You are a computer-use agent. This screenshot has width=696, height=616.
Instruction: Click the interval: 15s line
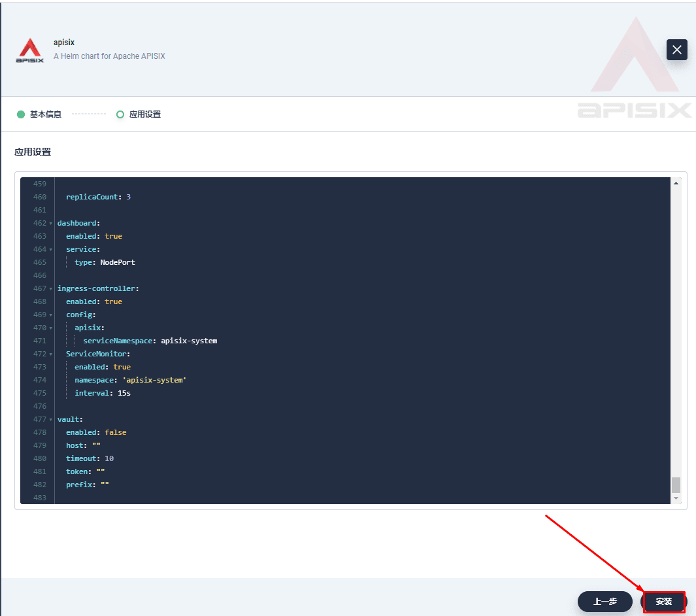click(x=103, y=393)
